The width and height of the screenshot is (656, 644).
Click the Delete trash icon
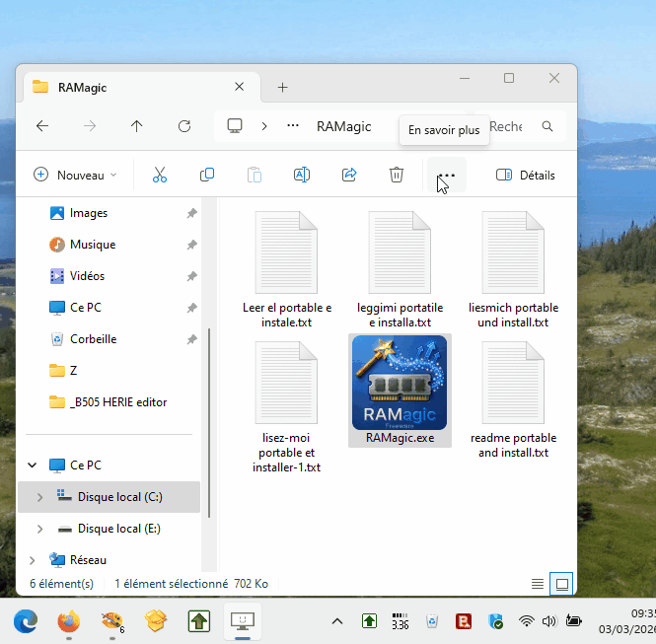coord(397,175)
